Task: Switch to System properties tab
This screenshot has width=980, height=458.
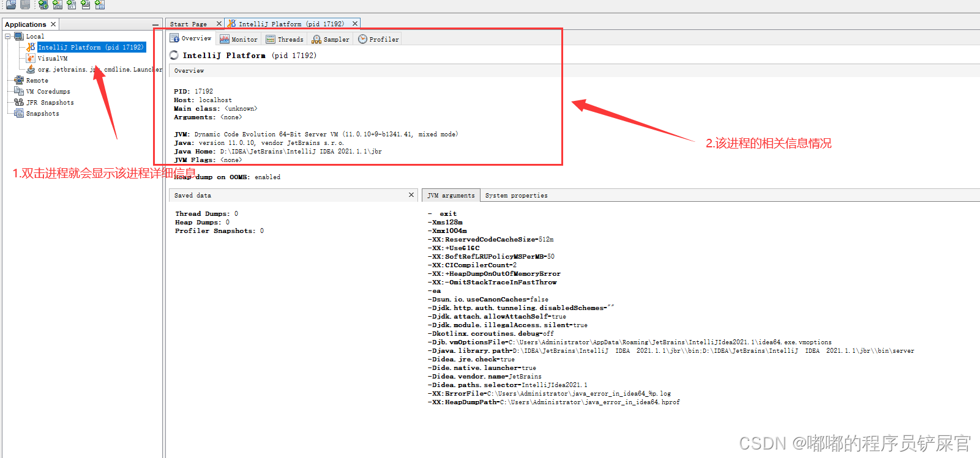Action: pos(516,196)
